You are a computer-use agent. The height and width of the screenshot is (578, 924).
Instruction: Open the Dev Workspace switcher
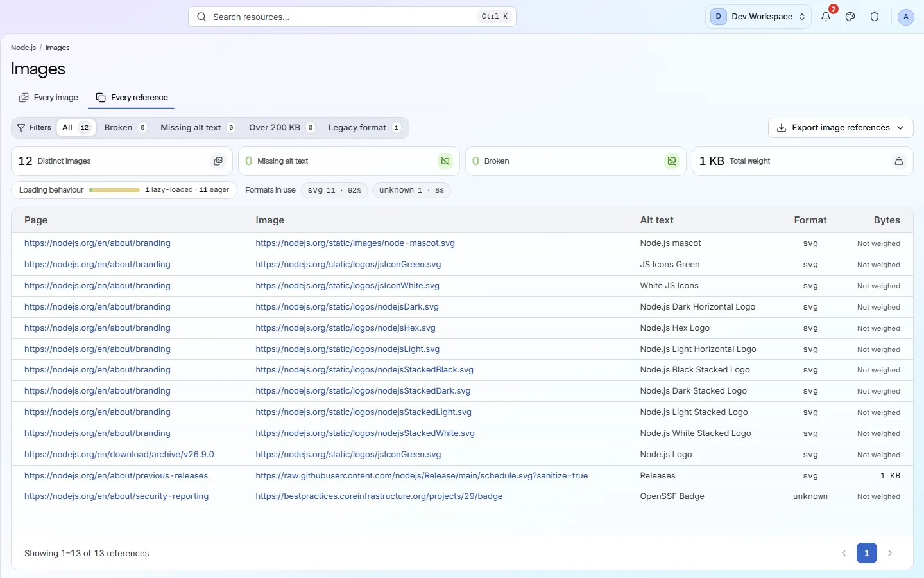tap(758, 17)
